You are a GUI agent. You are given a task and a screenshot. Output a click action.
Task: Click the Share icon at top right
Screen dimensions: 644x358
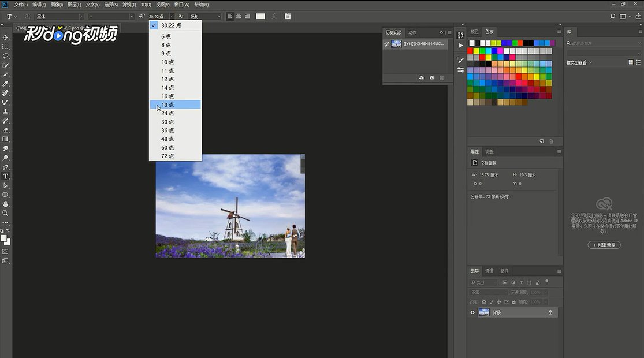coord(638,16)
